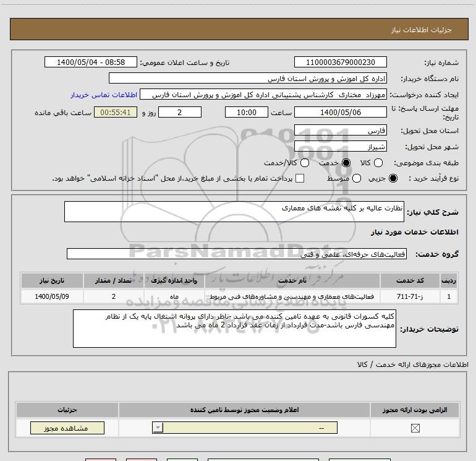
Task: Click the need number field 1100003679000230
Action: click(x=340, y=62)
